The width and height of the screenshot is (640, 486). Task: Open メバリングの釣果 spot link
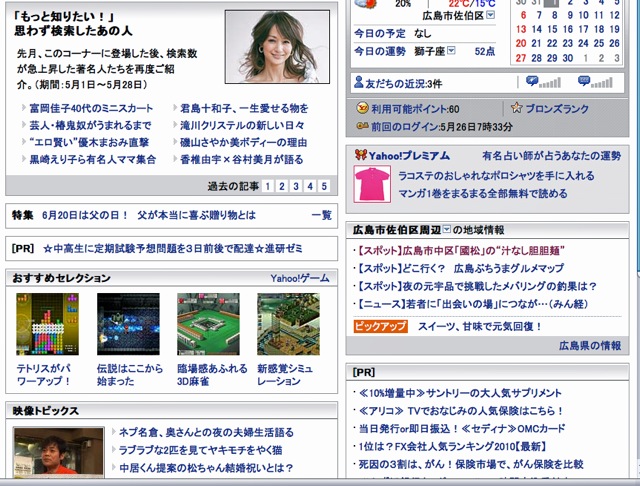point(477,286)
